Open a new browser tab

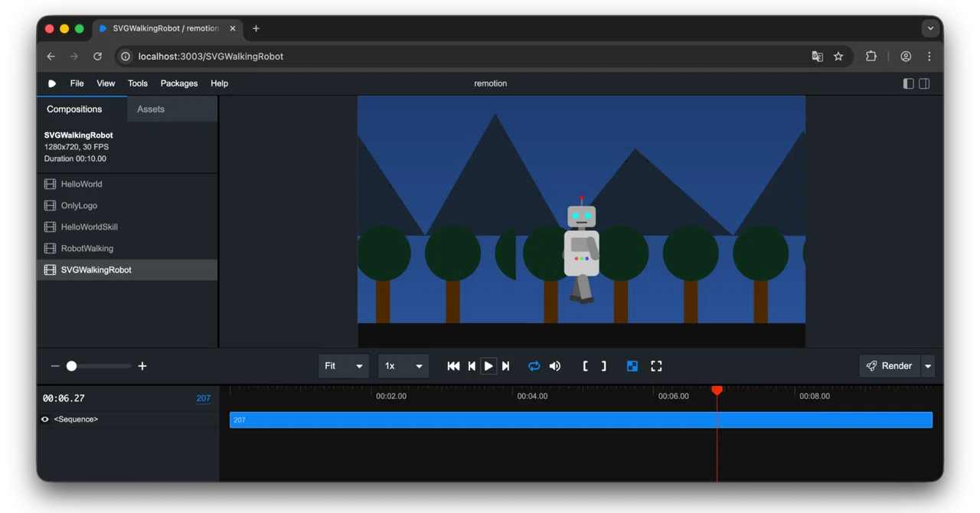click(x=256, y=28)
